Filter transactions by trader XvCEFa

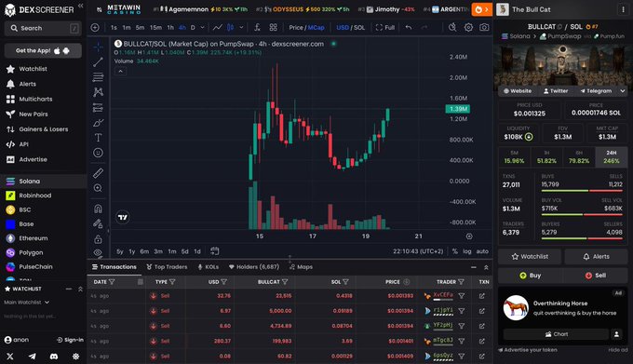tap(462, 296)
